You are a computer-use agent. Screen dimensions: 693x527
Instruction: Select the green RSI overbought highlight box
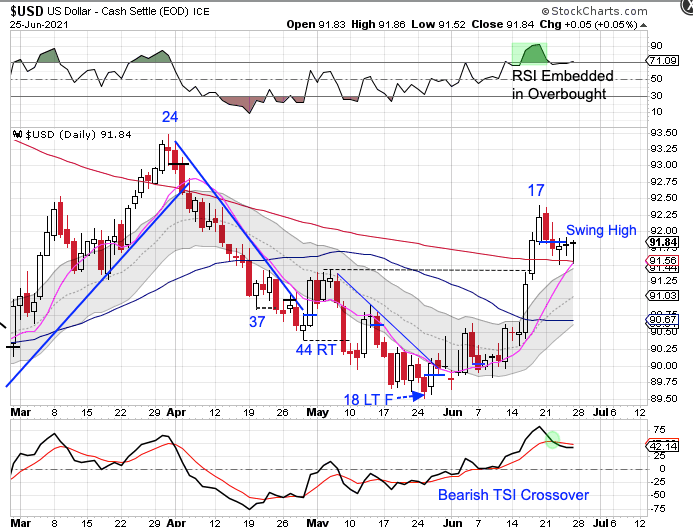529,55
